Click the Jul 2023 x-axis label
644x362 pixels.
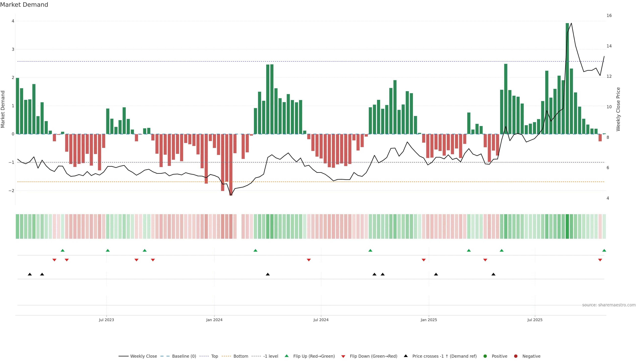coord(106,320)
